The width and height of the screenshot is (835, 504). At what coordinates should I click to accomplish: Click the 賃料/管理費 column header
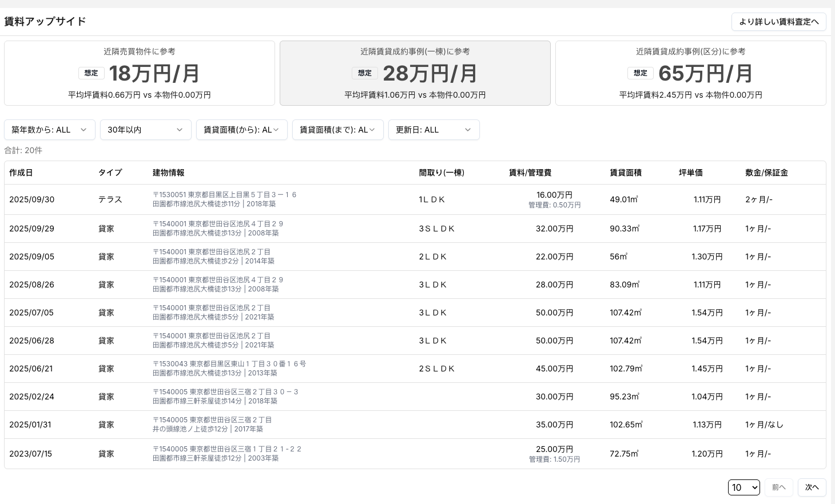click(530, 173)
